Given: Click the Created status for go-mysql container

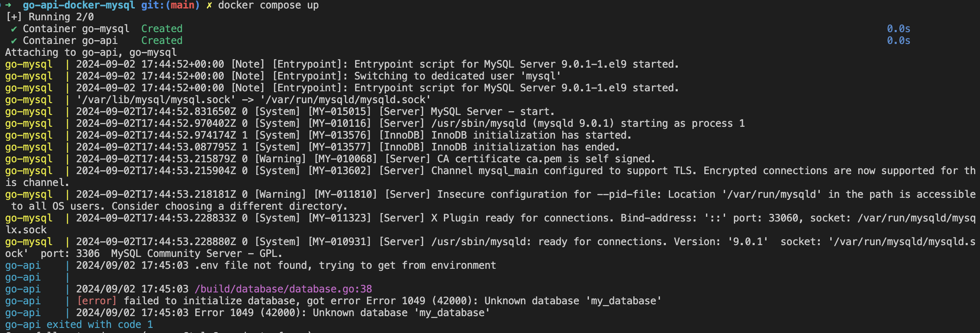Looking at the screenshot, I should [162, 29].
